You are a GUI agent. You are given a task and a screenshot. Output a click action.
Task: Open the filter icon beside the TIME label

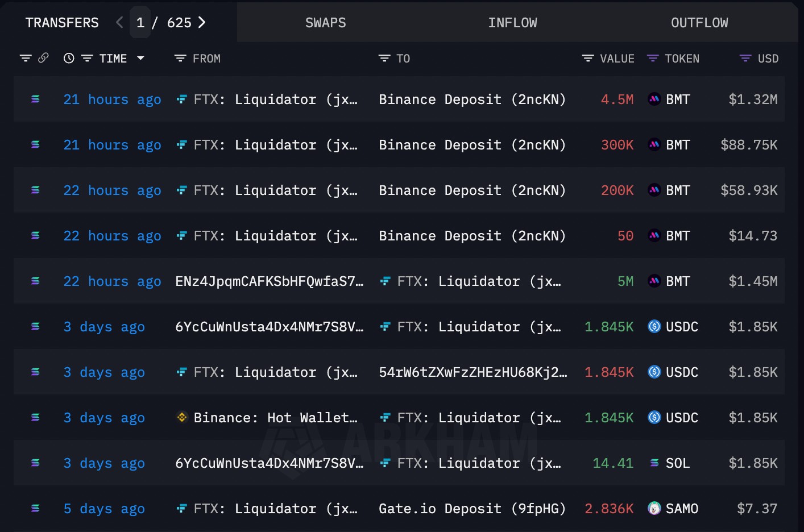(87, 58)
